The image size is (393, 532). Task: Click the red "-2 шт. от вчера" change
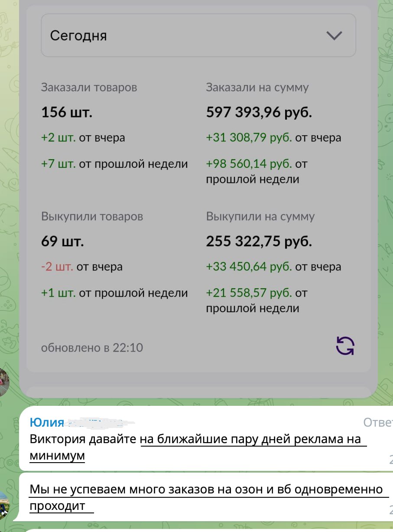(82, 267)
